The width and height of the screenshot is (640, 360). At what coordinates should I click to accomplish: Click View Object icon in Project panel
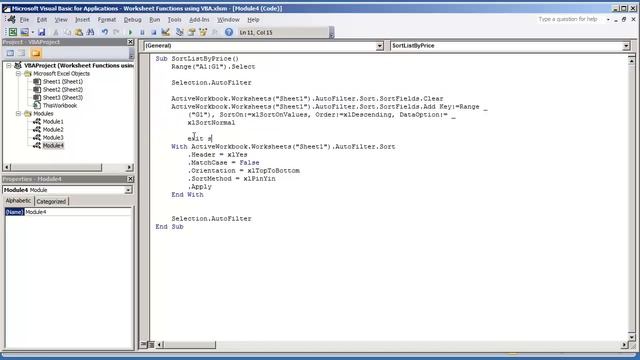pyautogui.click(x=22, y=53)
